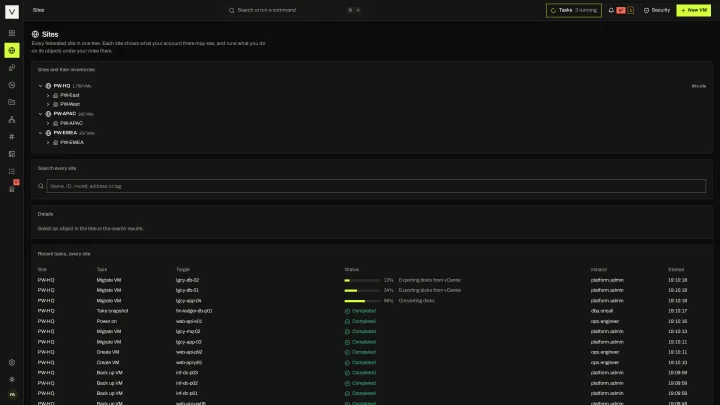The width and height of the screenshot is (720, 405).
Task: Click Completed status for lgcy-mq-02 row
Action: 360,332
